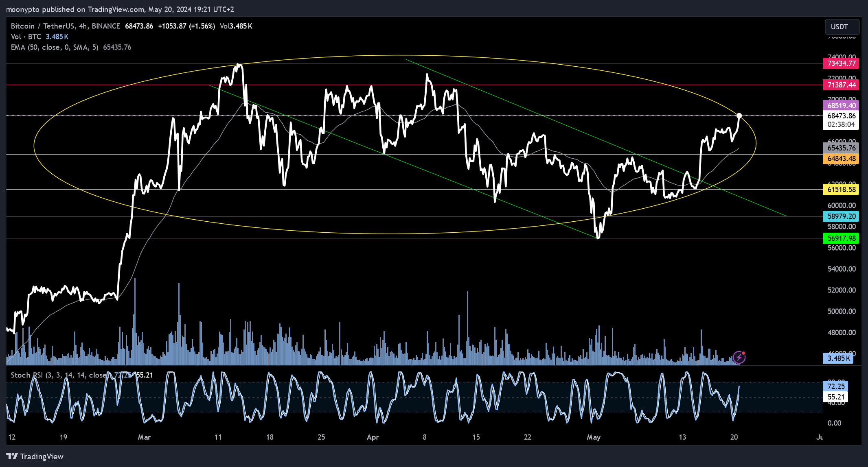
Task: Click the 72.25 Stoch RSI label
Action: click(x=836, y=386)
